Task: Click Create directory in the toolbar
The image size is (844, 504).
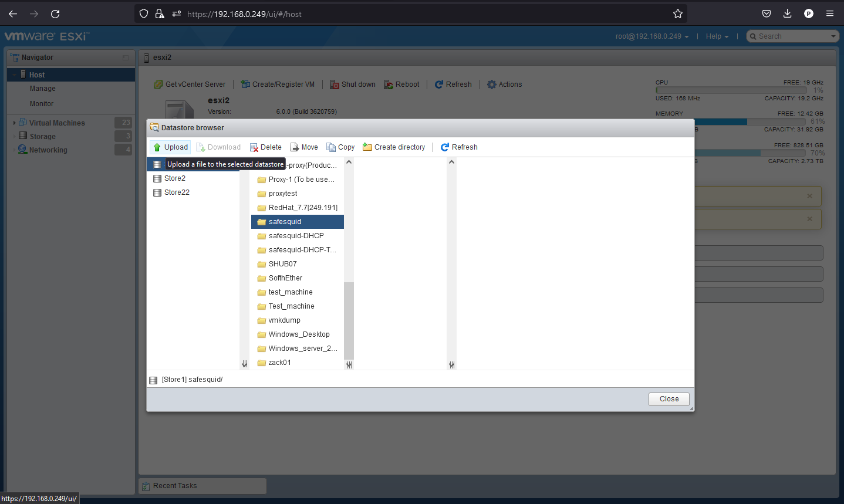Action: (x=394, y=147)
